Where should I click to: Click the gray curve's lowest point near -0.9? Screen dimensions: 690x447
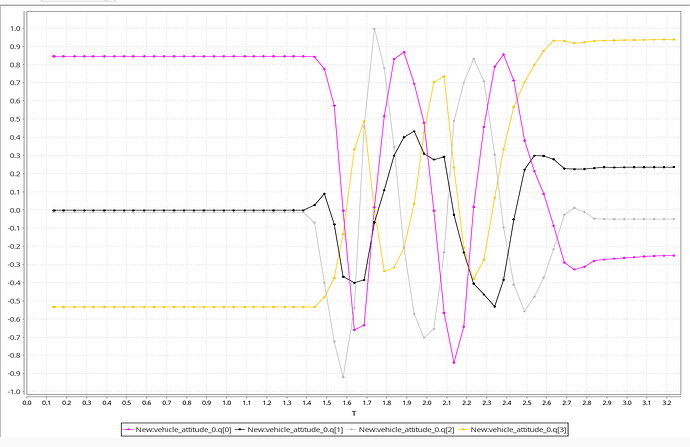[344, 377]
